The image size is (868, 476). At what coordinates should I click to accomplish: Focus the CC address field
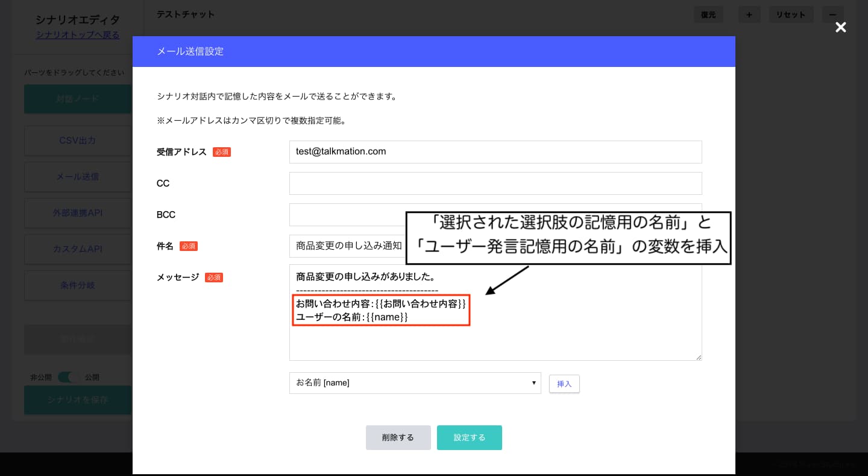coord(495,183)
